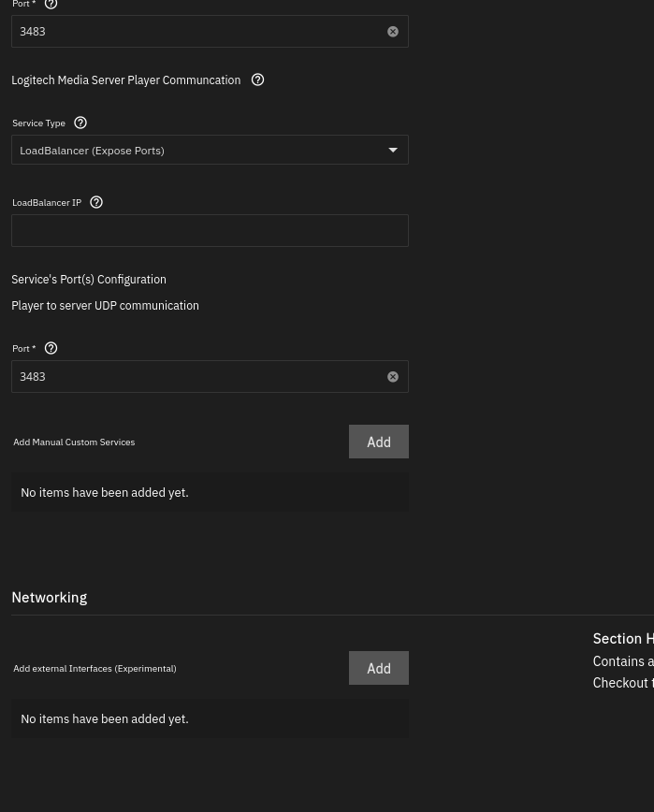Focus the LoadBalancer IP input field
Viewport: 654px width, 812px height.
pos(210,230)
